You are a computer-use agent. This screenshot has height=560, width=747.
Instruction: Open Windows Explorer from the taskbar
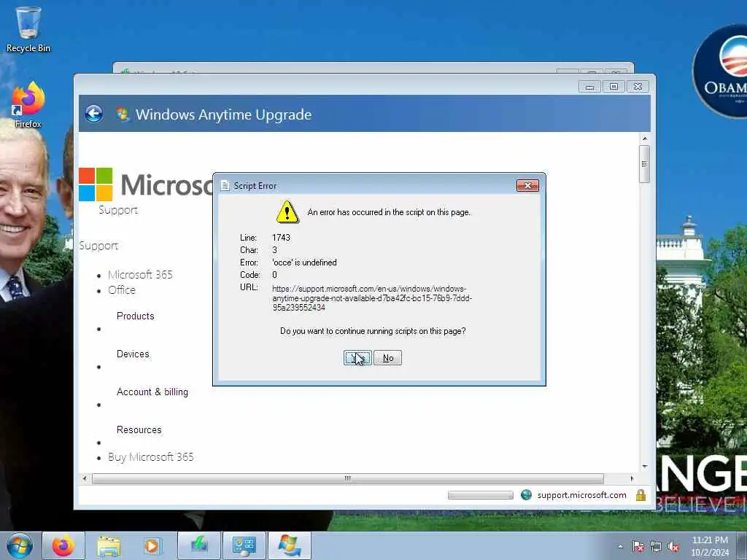pyautogui.click(x=109, y=545)
